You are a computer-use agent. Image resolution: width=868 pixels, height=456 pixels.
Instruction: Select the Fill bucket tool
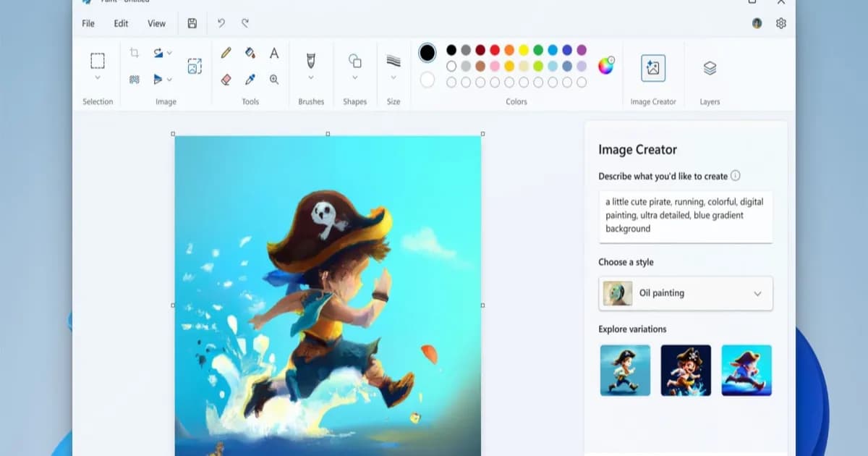(x=250, y=53)
